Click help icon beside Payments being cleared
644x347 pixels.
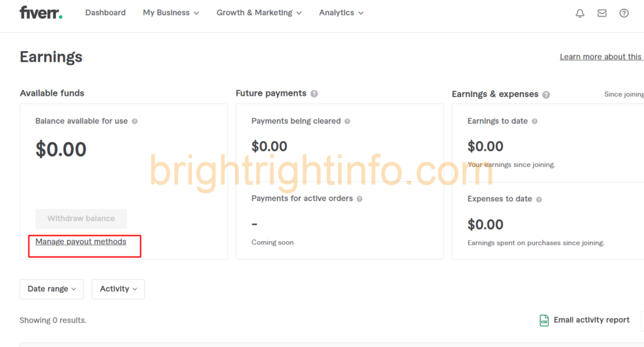[347, 122]
